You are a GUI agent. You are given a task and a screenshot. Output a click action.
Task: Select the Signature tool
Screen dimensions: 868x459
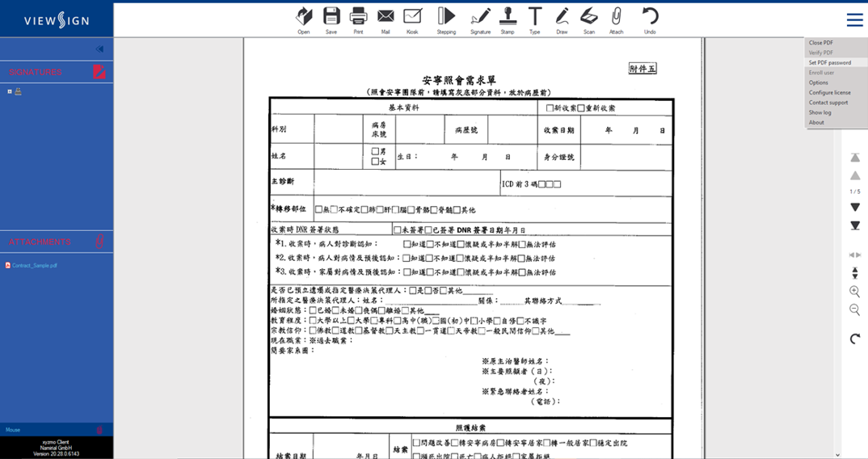[x=481, y=20]
